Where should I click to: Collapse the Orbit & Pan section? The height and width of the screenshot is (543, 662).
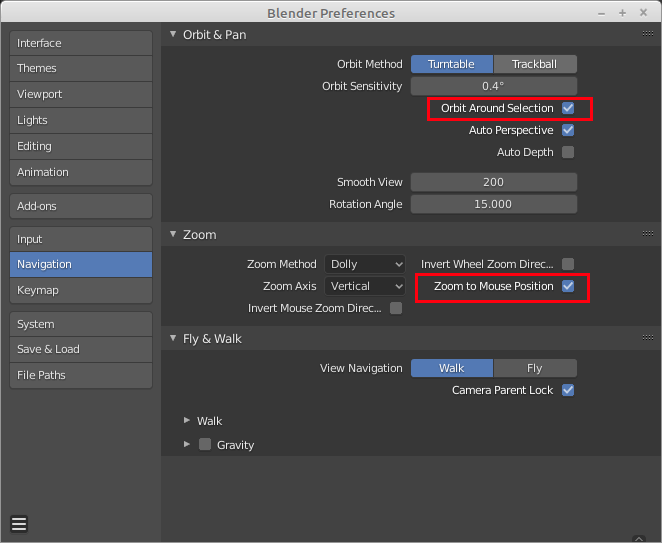tap(172, 35)
